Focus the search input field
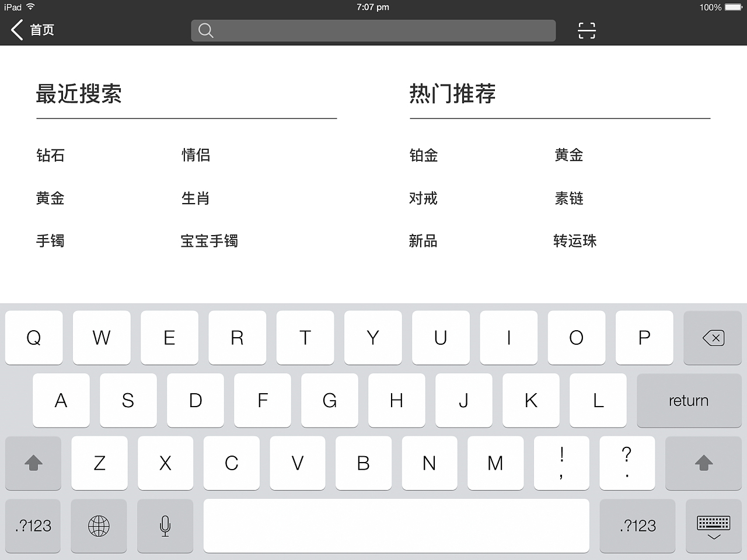The height and width of the screenshot is (560, 747). [373, 30]
